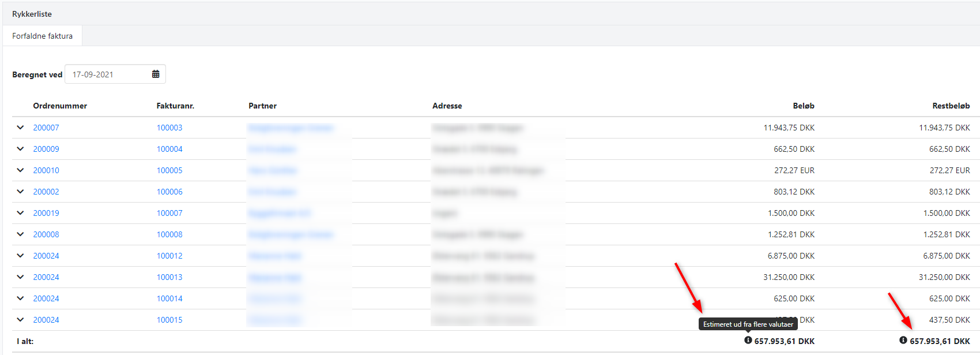Switch to the Forfaldne faktura tab
The image size is (980, 355).
click(x=42, y=36)
